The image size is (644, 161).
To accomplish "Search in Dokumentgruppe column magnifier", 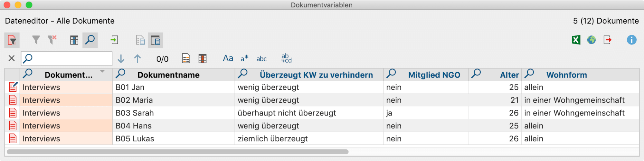I will 28,74.
